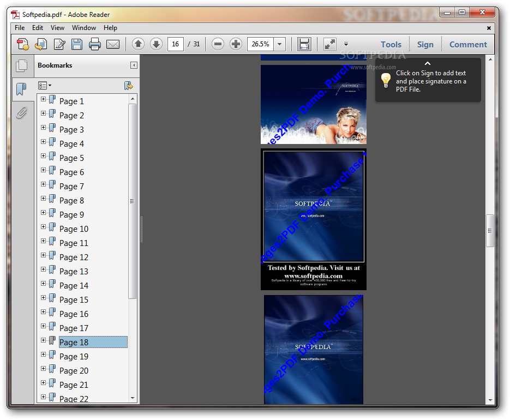Select the Page 12 bookmark
Viewport: 510px width, 420px height.
pos(74,257)
